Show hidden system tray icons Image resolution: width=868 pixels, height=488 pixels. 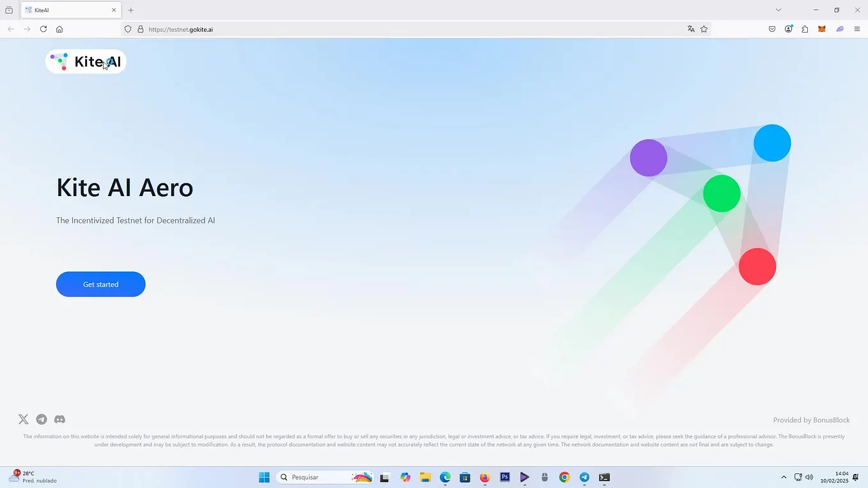[x=784, y=477]
